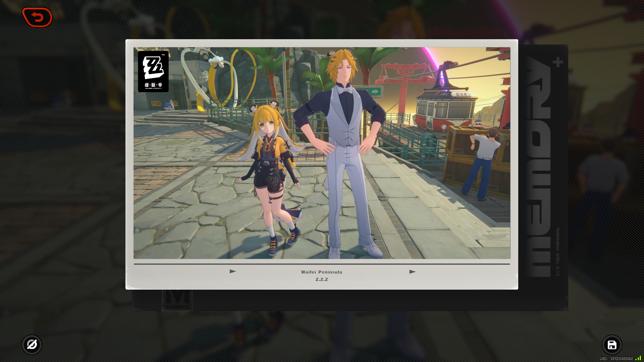Click the Waifei Peninsula caption text

321,272
